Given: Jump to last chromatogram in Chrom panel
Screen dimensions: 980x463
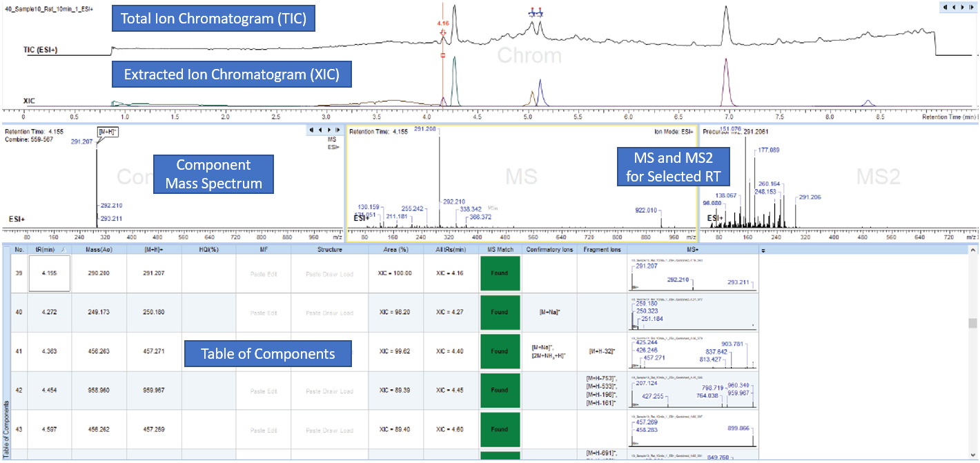Looking at the screenshot, I should click(972, 6).
